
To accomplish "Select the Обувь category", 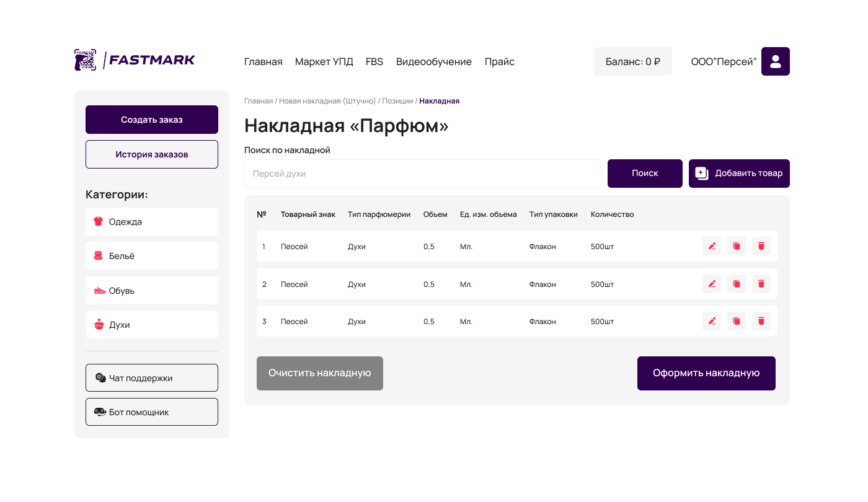I will click(x=152, y=290).
